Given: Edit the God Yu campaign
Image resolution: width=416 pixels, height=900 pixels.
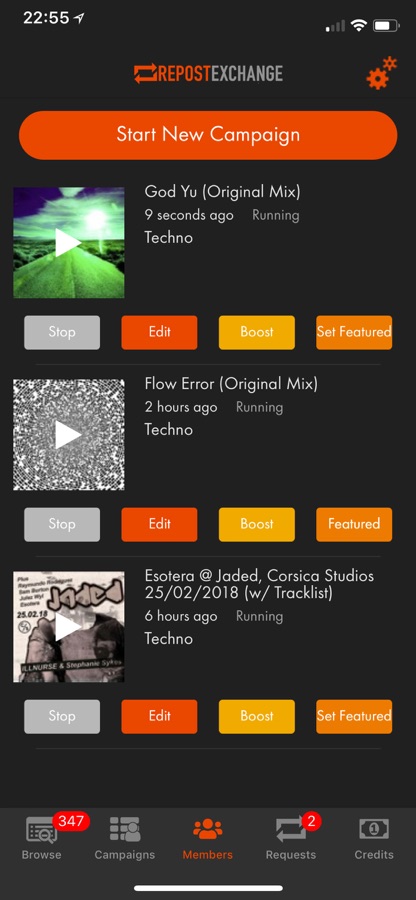Looking at the screenshot, I should pyautogui.click(x=159, y=332).
